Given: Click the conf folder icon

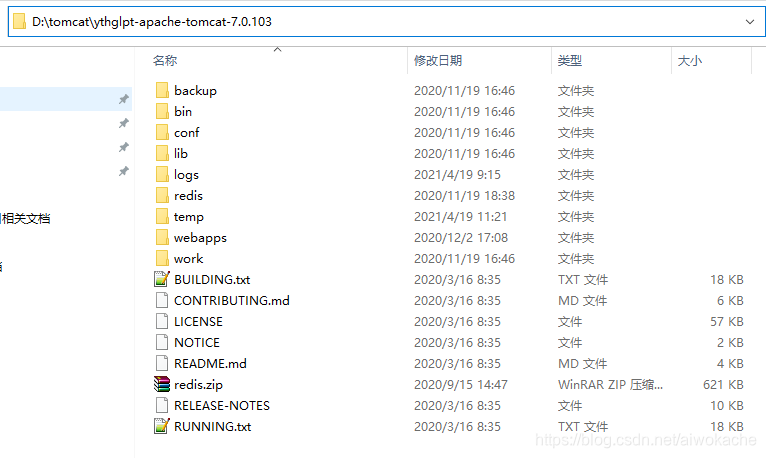Looking at the screenshot, I should coord(162,132).
